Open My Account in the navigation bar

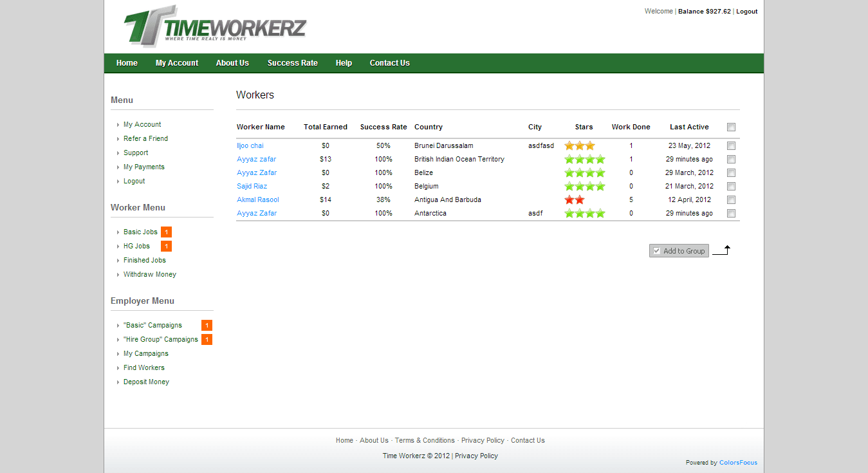point(177,63)
